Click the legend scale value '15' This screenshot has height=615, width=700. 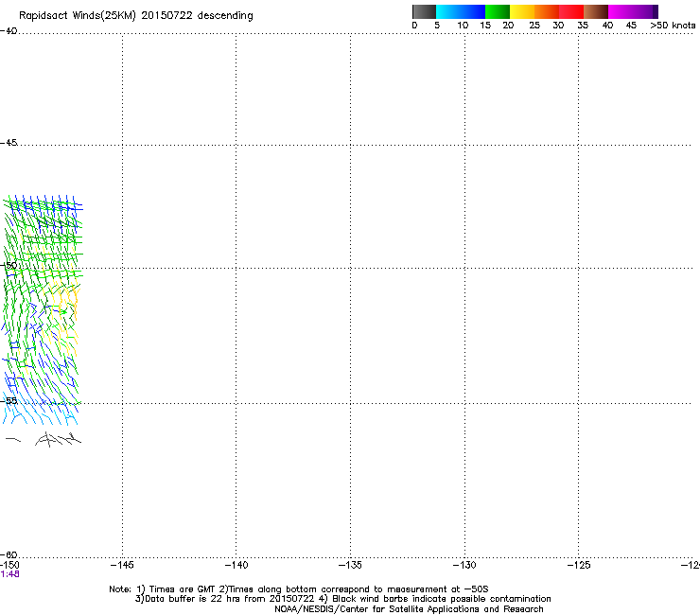coord(485,26)
